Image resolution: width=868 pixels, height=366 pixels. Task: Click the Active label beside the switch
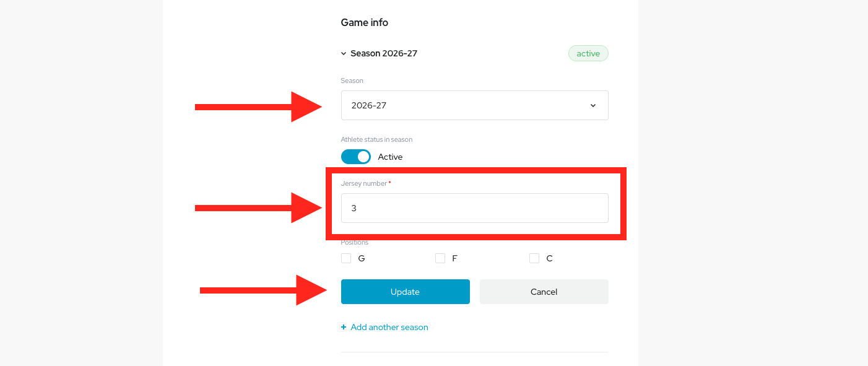click(x=390, y=157)
